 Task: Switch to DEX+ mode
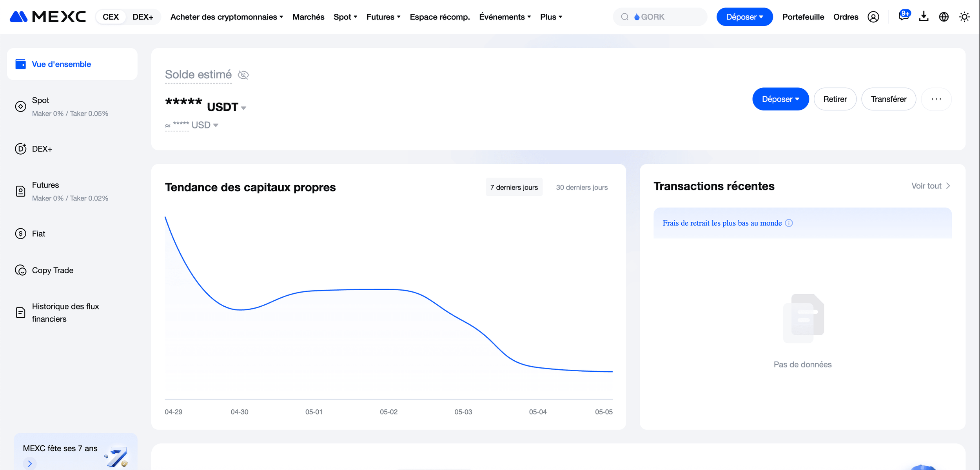(x=143, y=17)
